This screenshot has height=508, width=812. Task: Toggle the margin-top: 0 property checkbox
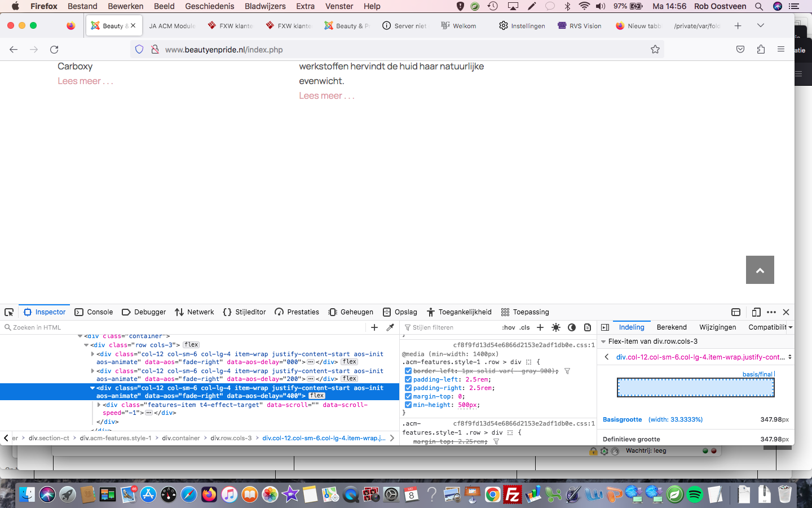coord(408,397)
